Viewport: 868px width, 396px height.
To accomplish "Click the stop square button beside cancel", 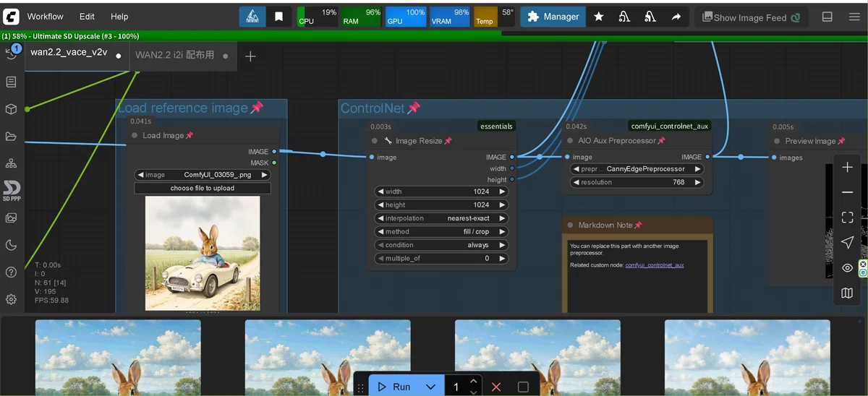I will [x=523, y=387].
